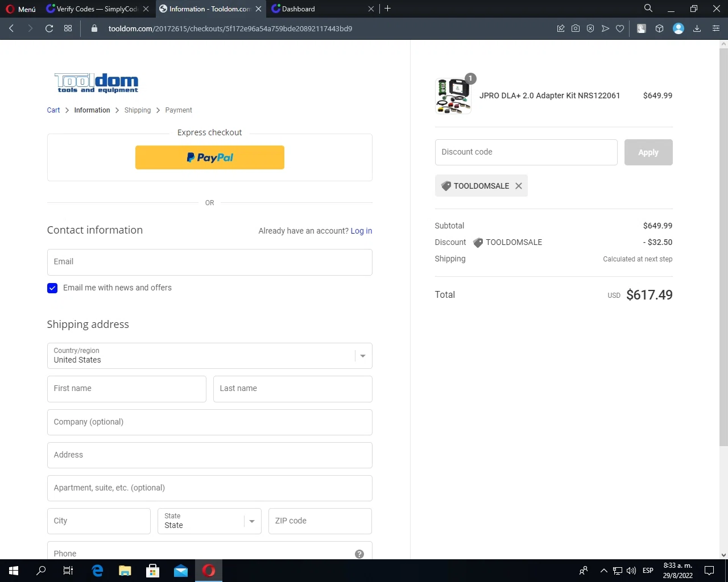
Task: Remove the TOOLDOMSALE discount tag
Action: point(519,186)
